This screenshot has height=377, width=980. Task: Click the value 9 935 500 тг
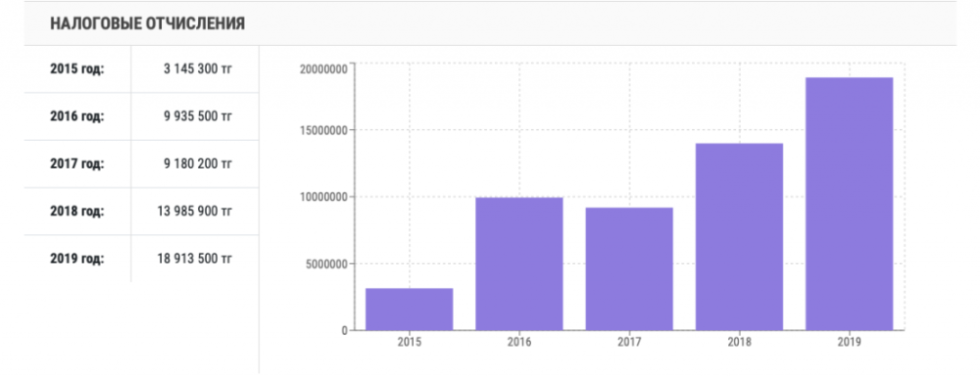198,117
